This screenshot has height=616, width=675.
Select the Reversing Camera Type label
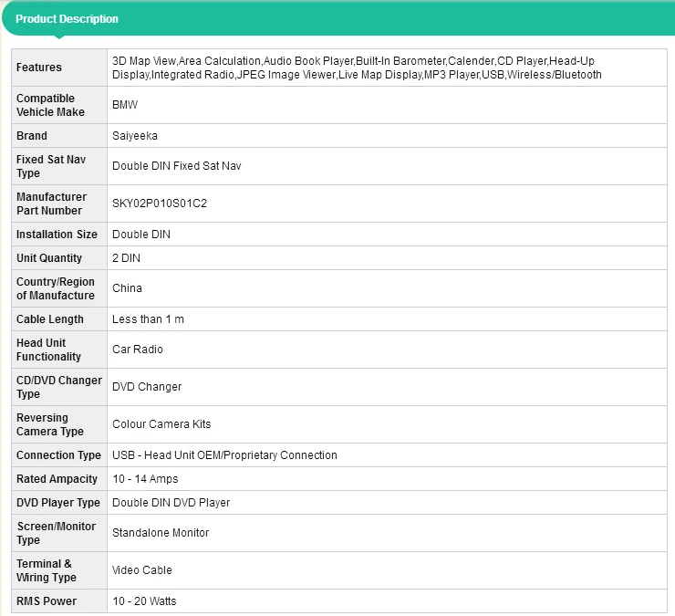(50, 424)
